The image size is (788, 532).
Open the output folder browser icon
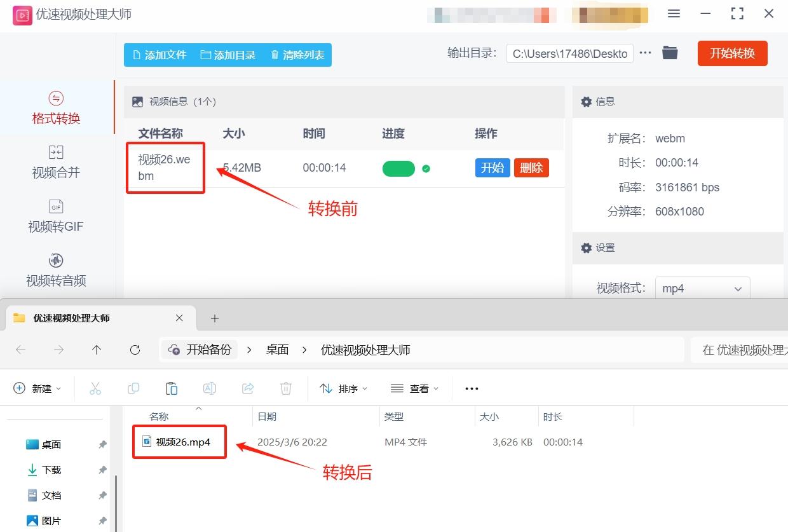(x=670, y=53)
